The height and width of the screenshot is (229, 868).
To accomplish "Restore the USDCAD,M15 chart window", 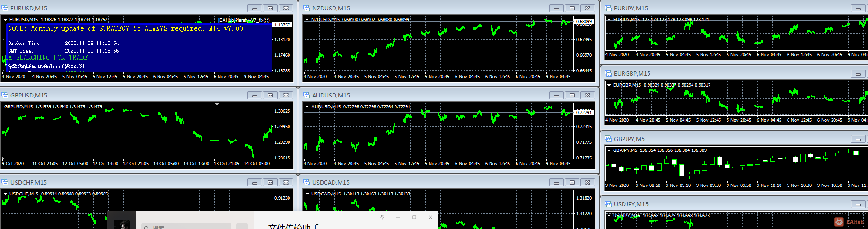I will 572,183.
